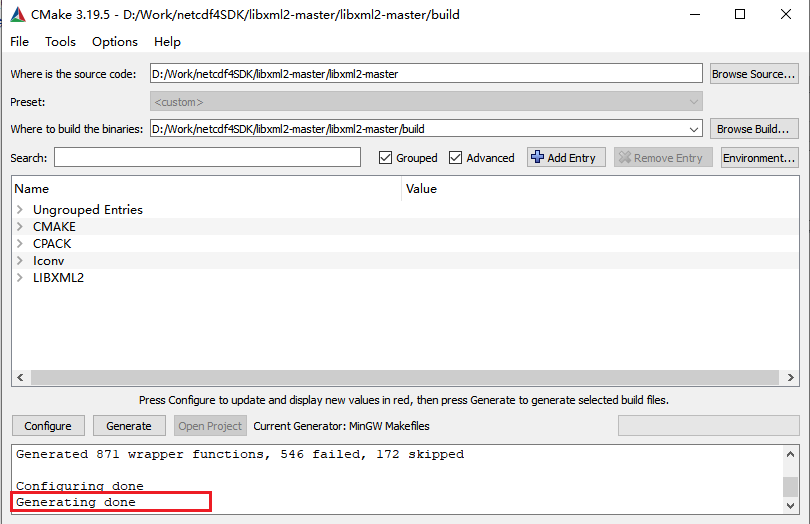Expand the Ungrouped Entries group
The width and height of the screenshot is (810, 524).
click(20, 209)
